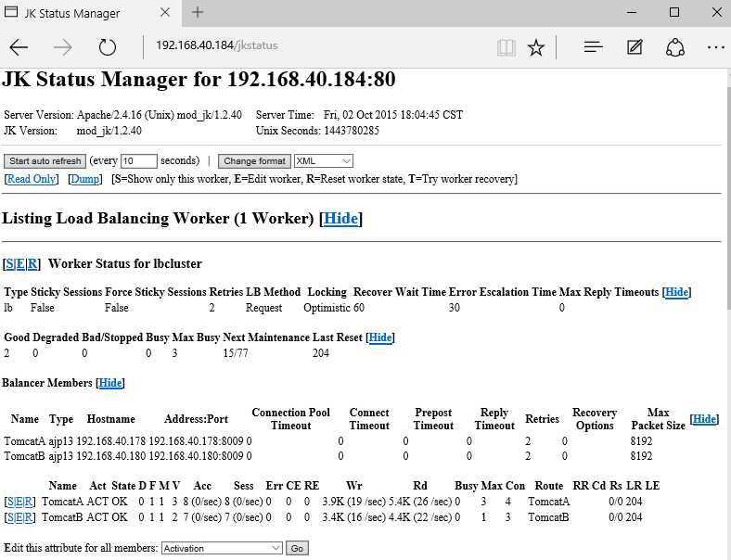Add page to favorites star
The height and width of the screenshot is (560, 731).
pos(536,47)
